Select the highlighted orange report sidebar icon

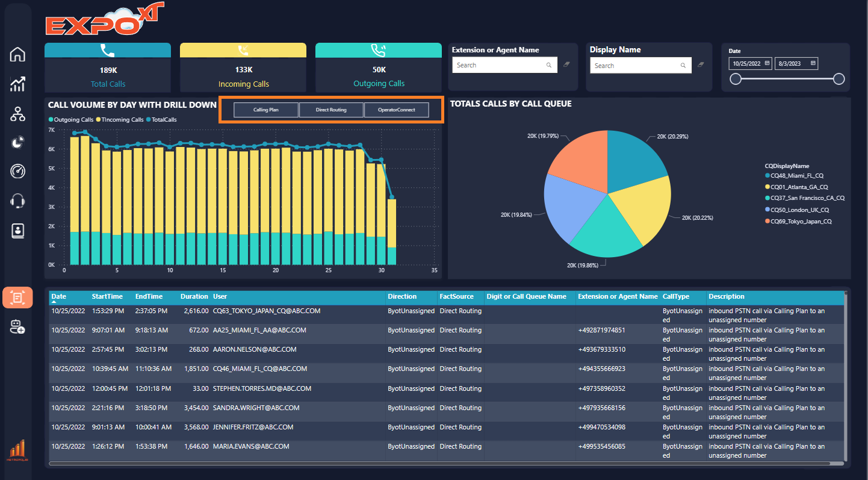point(17,298)
